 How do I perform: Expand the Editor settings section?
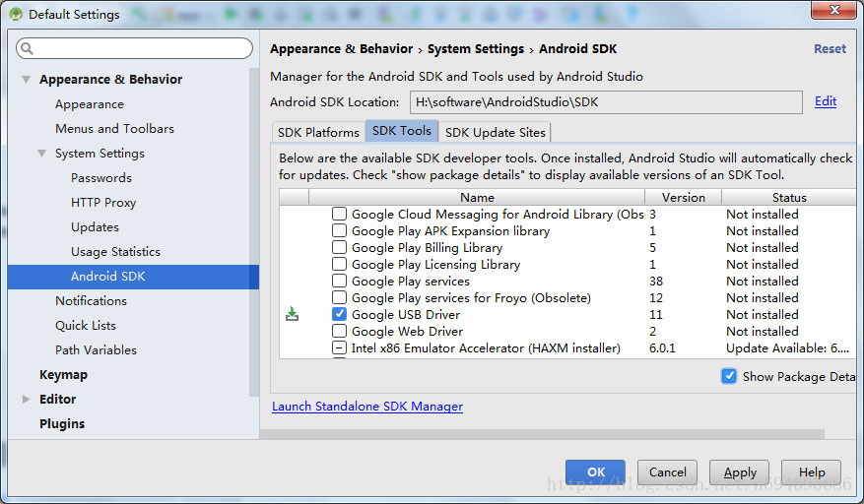point(26,400)
